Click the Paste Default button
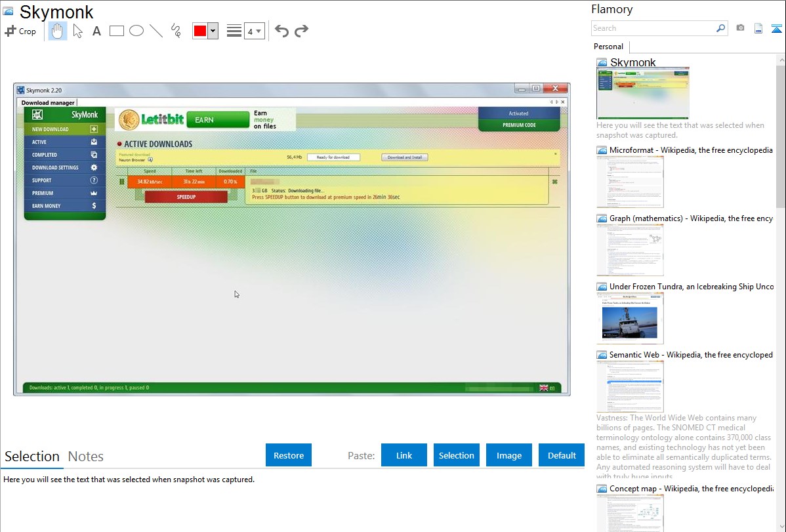This screenshot has height=532, width=786. coord(562,455)
